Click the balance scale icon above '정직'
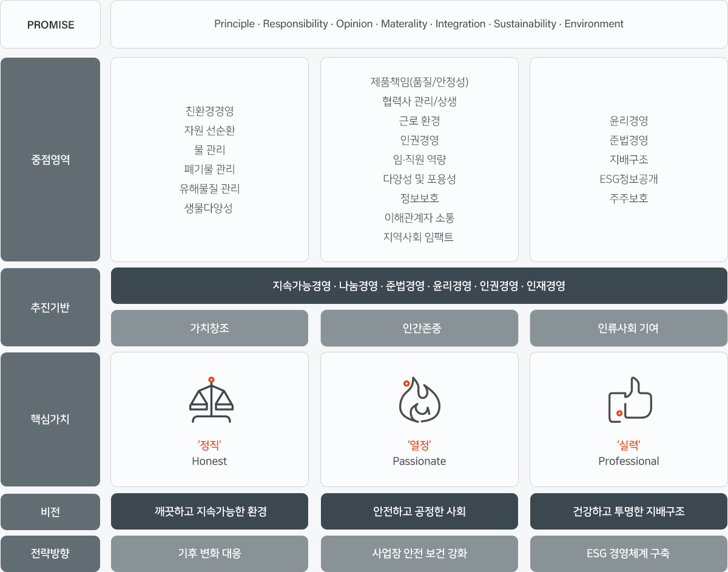 [211, 400]
